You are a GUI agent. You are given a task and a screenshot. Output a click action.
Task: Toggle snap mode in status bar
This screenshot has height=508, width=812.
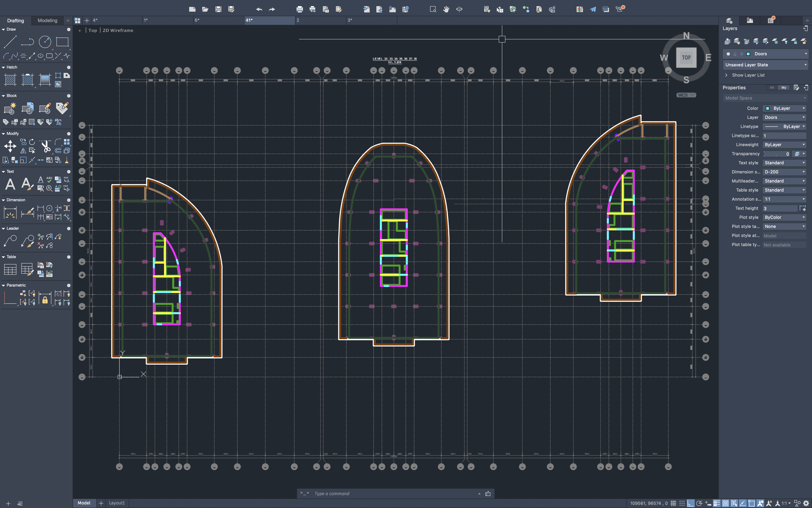(682, 503)
